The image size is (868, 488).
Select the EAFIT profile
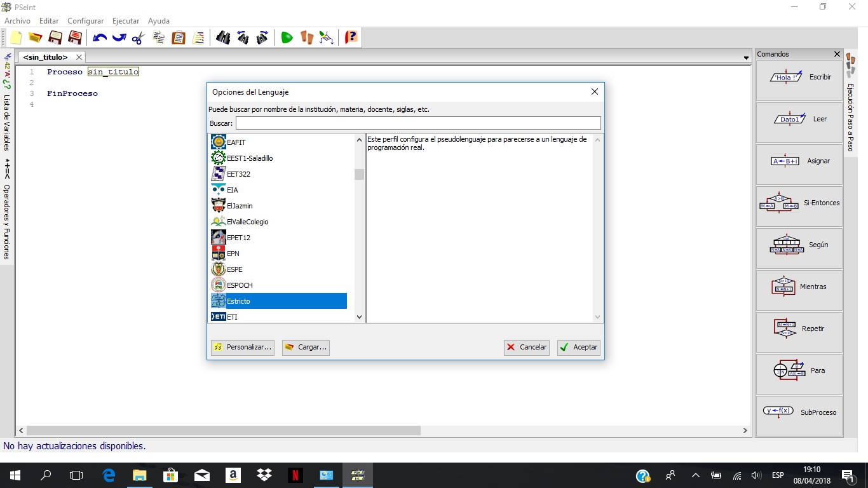pyautogui.click(x=278, y=142)
